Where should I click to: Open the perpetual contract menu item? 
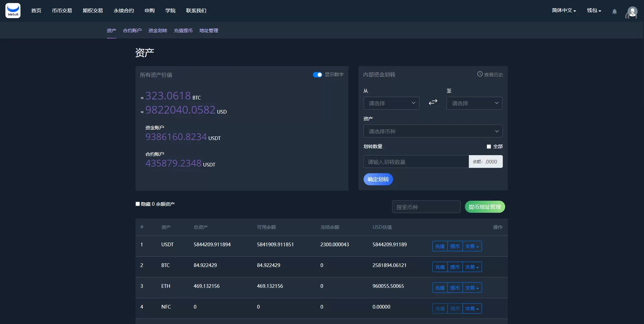click(x=123, y=11)
